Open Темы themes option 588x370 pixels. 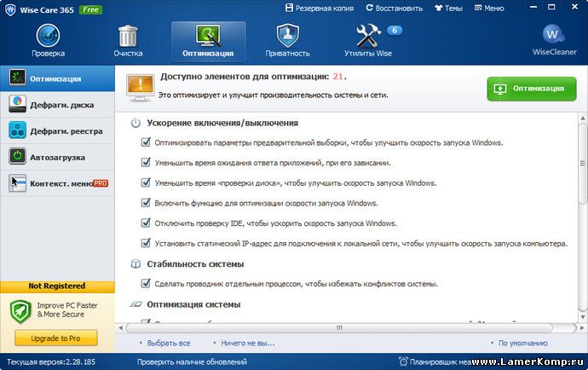tap(448, 8)
